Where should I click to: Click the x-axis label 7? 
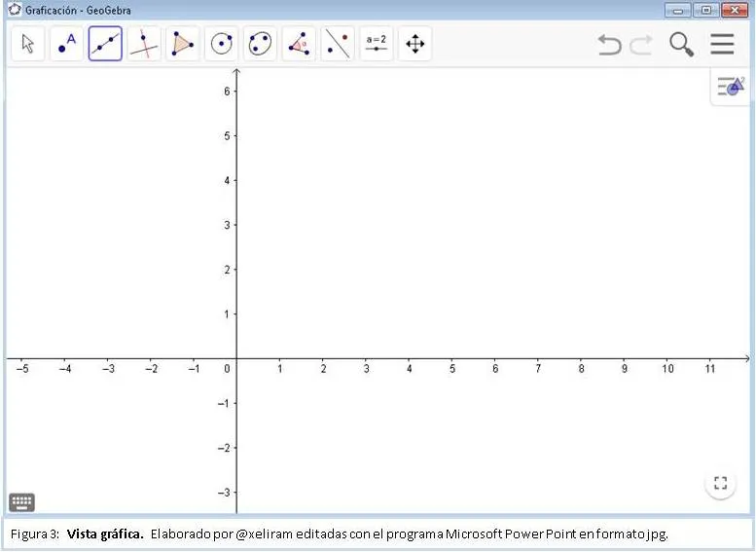pos(538,369)
